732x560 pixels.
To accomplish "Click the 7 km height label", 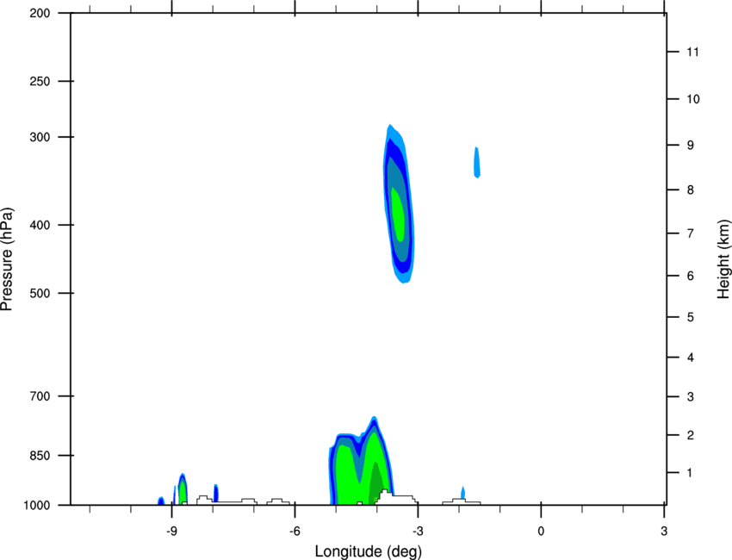I will coord(691,233).
